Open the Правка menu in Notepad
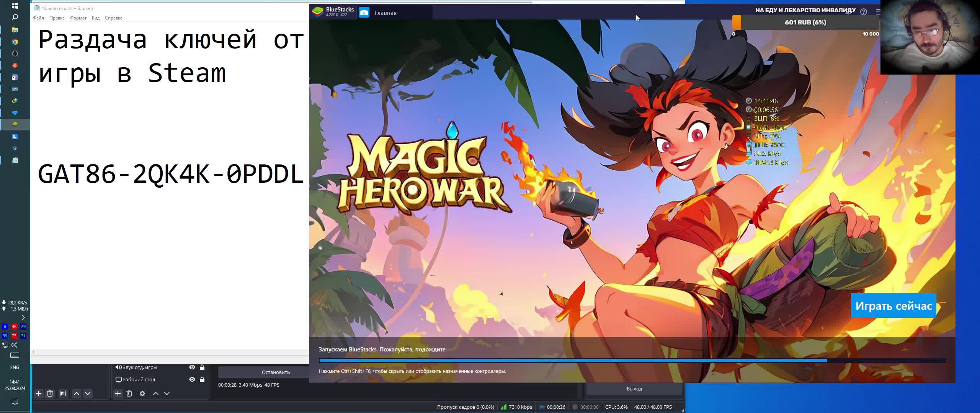Viewport: 980px width, 413px height. click(x=57, y=18)
